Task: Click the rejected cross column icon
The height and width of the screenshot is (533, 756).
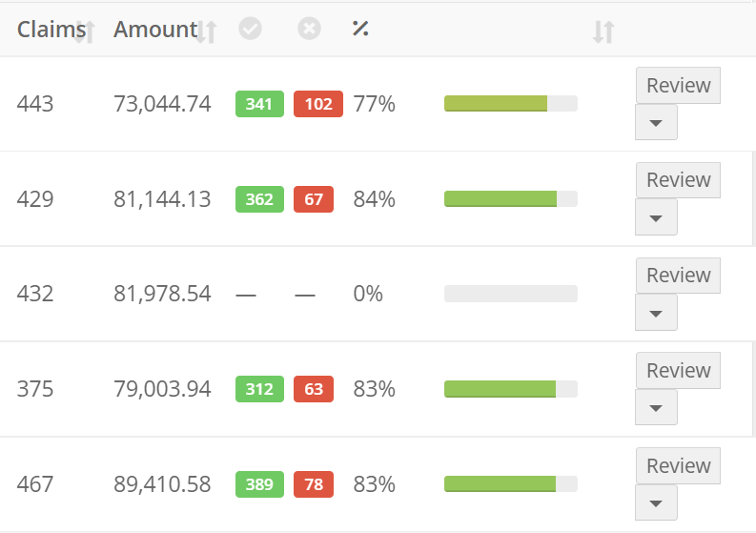Action: coord(309,29)
